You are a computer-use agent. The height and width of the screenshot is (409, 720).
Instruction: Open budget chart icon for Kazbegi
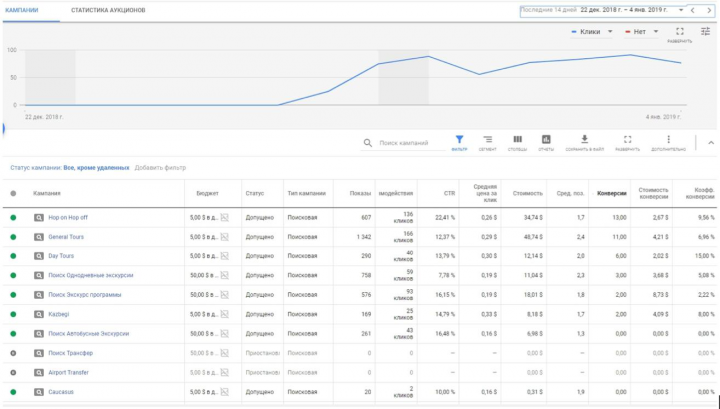(225, 314)
